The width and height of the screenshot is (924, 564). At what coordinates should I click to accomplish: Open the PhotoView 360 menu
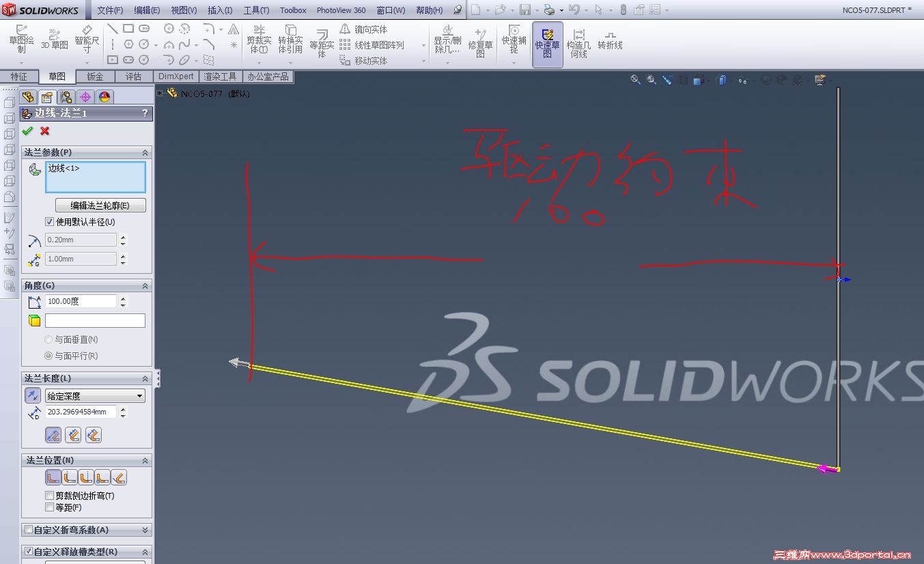point(341,10)
